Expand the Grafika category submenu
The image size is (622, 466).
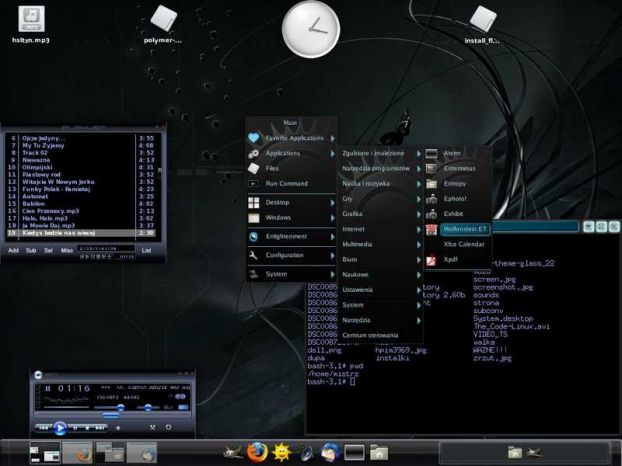(x=380, y=214)
